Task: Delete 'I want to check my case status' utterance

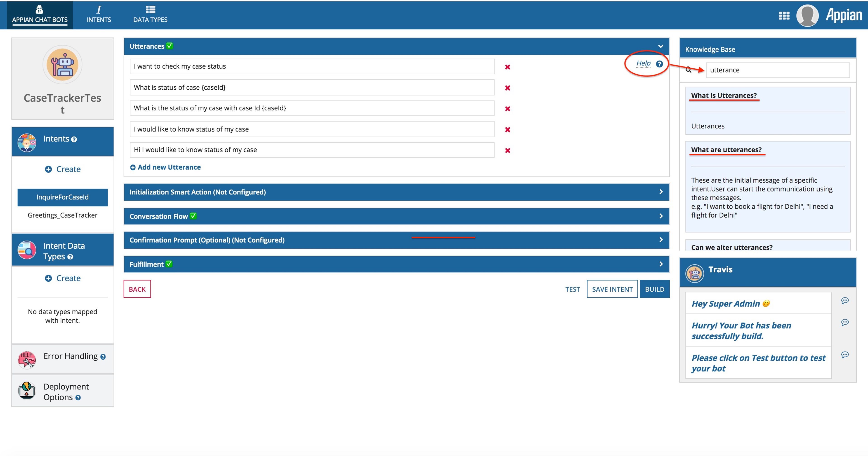Action: [x=507, y=67]
